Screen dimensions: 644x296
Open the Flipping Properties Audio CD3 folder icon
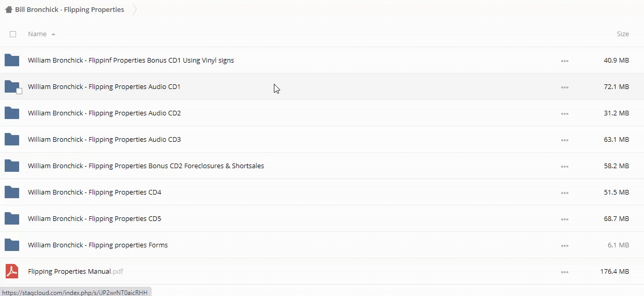[x=12, y=140]
